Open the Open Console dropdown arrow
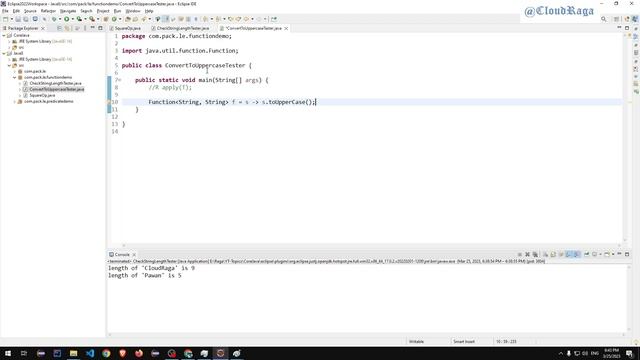640x360 pixels. [613, 254]
